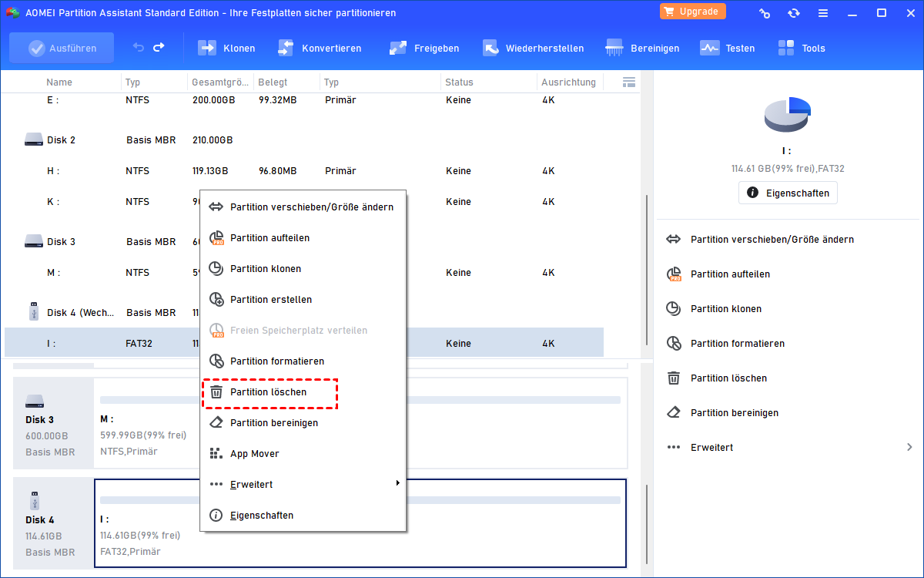Screen dimensions: 924x578
Task: Select the Disk 3 row in the list
Action: [x=304, y=242]
